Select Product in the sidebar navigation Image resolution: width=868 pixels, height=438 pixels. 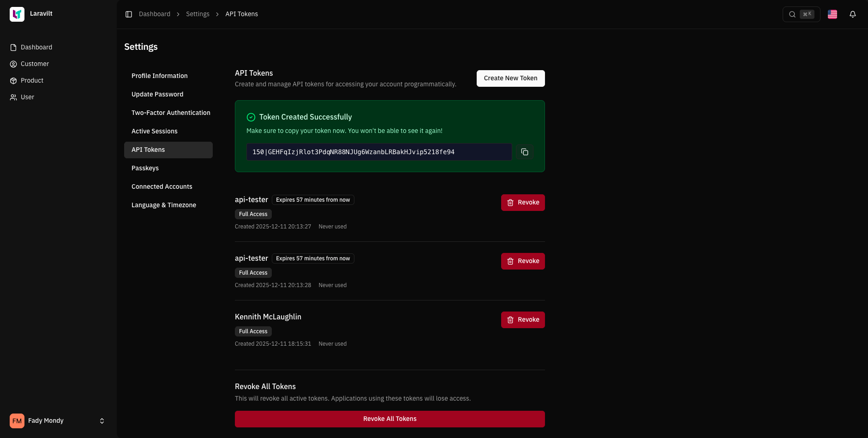(x=31, y=80)
